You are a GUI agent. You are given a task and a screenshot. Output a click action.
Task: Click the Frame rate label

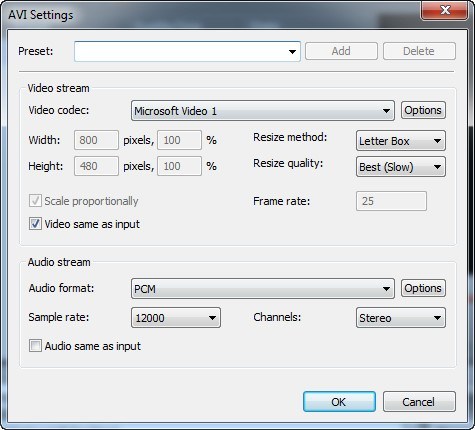(x=282, y=201)
